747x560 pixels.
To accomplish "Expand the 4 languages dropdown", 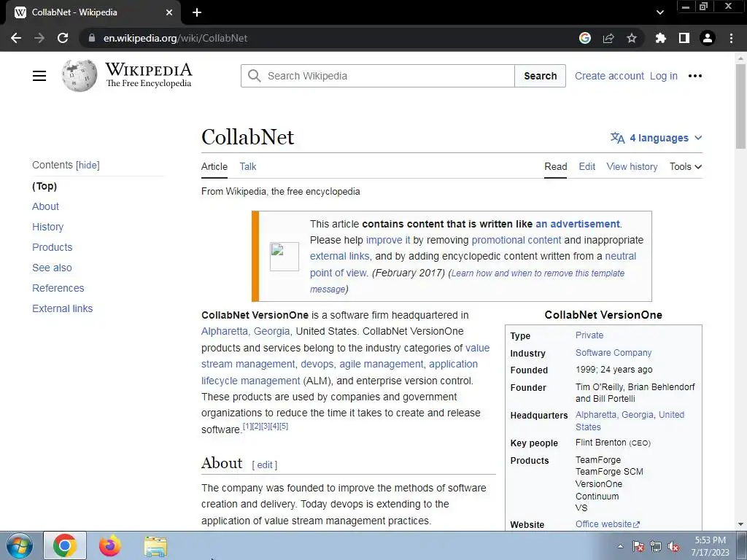I will point(656,138).
